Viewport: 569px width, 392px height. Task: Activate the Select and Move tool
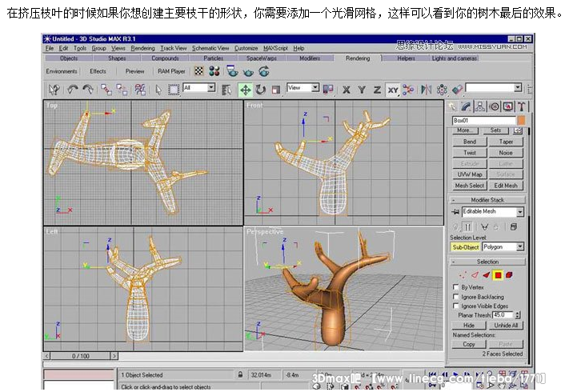246,90
